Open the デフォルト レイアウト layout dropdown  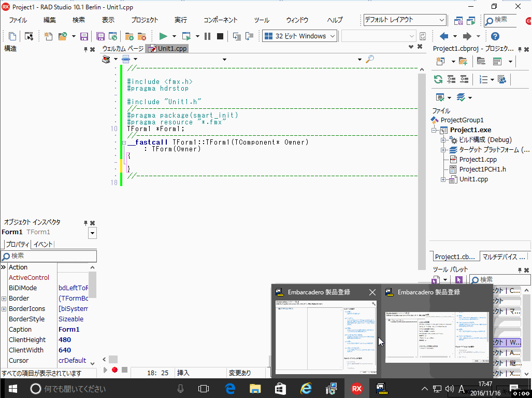tap(443, 20)
